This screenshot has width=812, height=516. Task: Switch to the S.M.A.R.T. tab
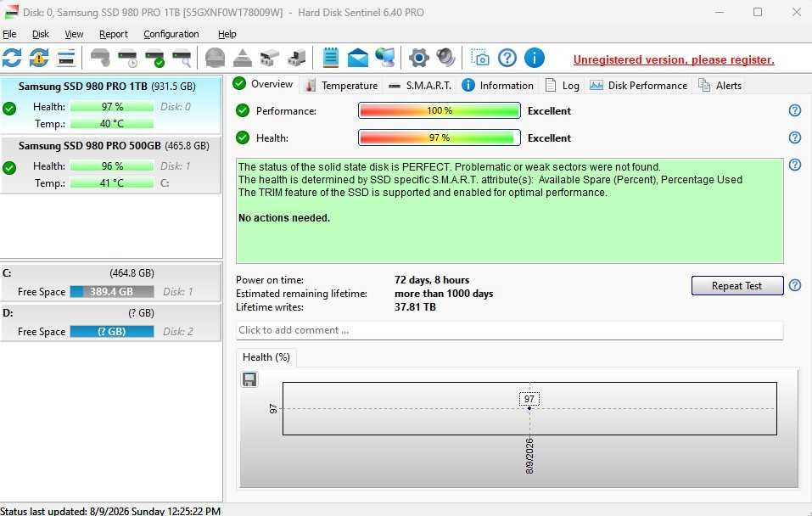tap(420, 86)
